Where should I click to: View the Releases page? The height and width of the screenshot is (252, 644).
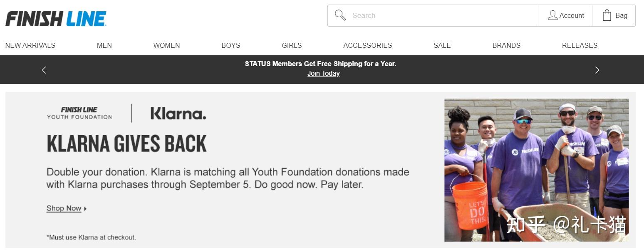click(580, 45)
